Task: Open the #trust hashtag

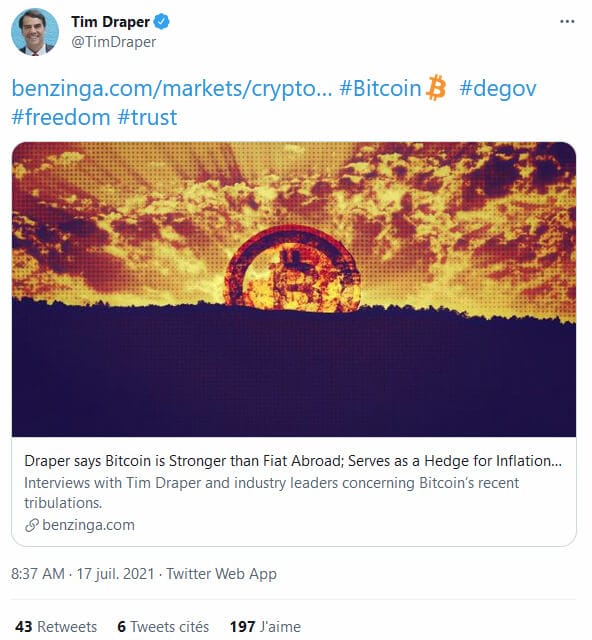Action: (147, 117)
